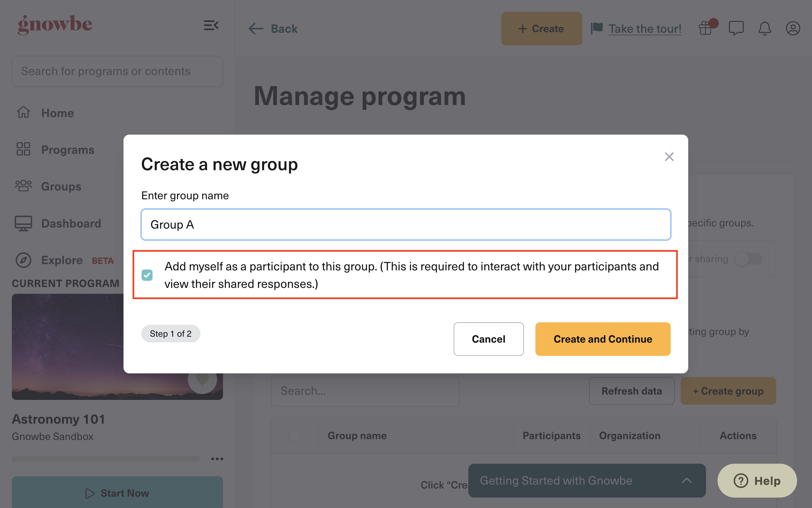Toggle the add myself as participant checkbox
Screen dimensions: 812x508
pyautogui.click(x=147, y=275)
